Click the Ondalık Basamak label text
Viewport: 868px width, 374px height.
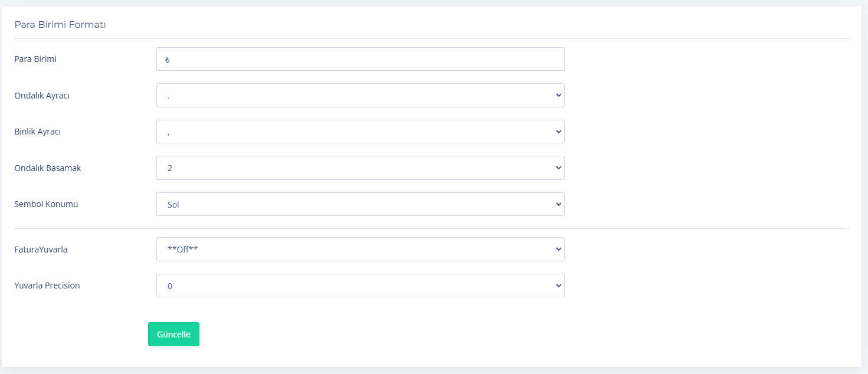pyautogui.click(x=48, y=168)
